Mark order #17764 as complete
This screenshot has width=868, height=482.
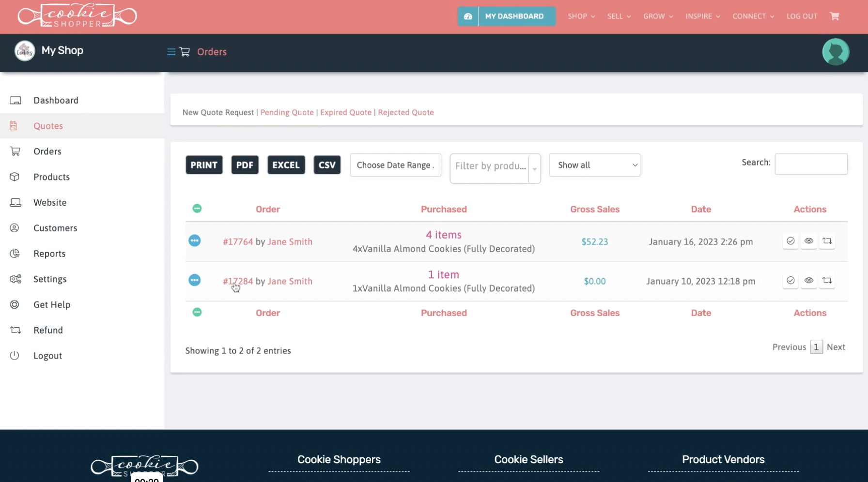coord(790,241)
